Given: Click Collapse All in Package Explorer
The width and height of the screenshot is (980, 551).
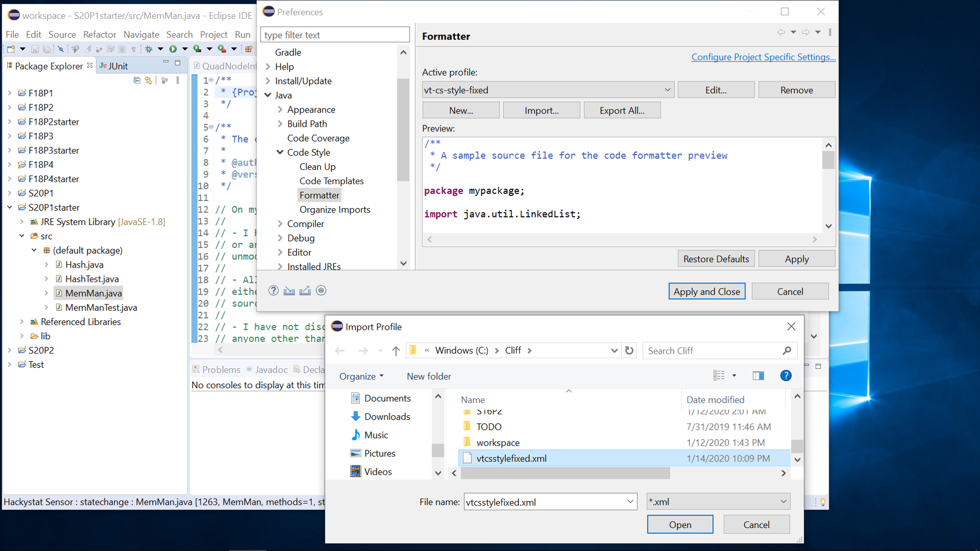Looking at the screenshot, I should tap(137, 80).
